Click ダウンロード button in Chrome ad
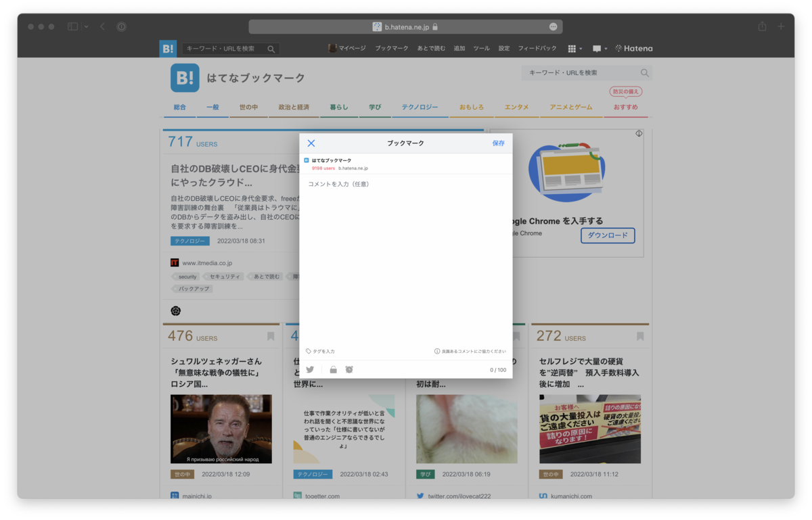Screen dimensions: 812x520 pos(608,235)
